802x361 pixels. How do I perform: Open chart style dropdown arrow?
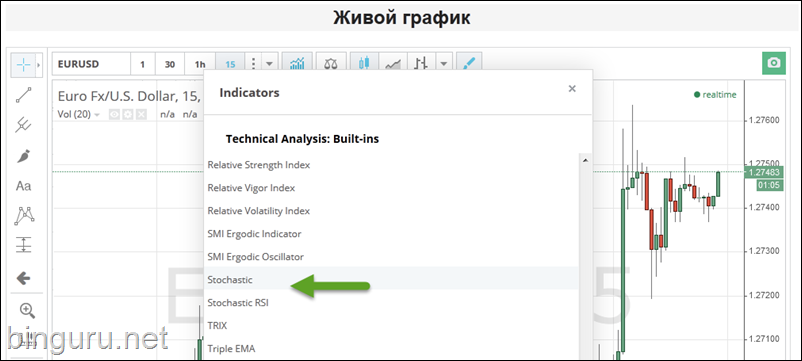(x=444, y=64)
